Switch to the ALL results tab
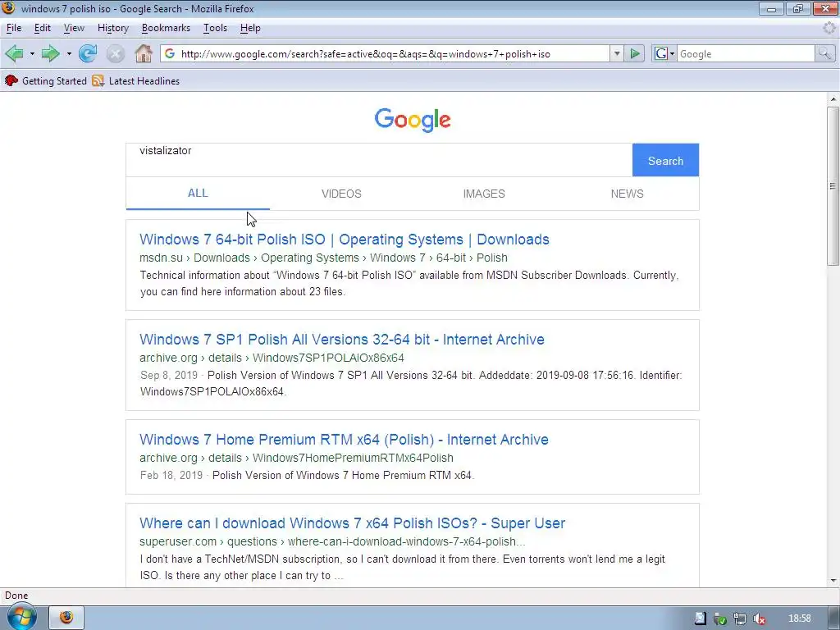Image resolution: width=840 pixels, height=630 pixels. coord(198,194)
